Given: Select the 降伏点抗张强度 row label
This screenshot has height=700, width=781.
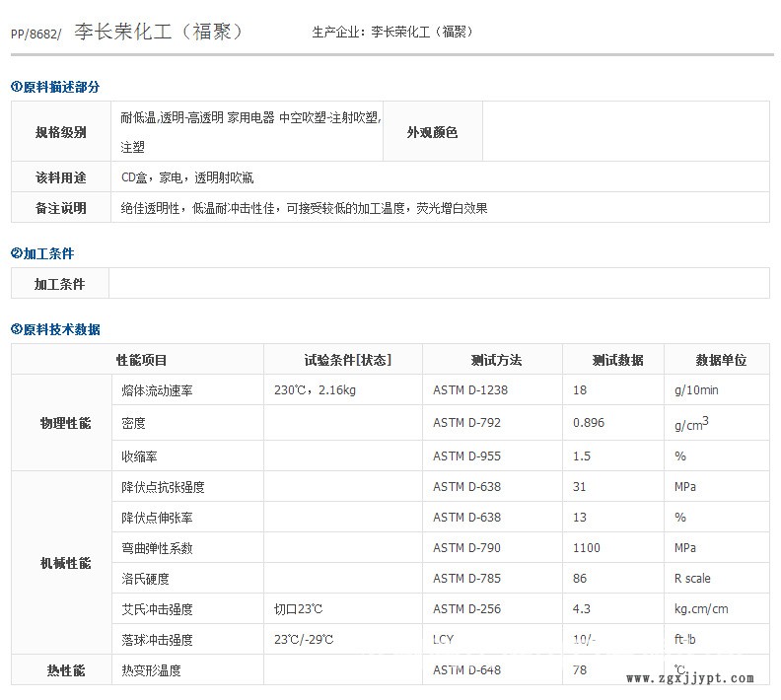Looking at the screenshot, I should (x=163, y=487).
